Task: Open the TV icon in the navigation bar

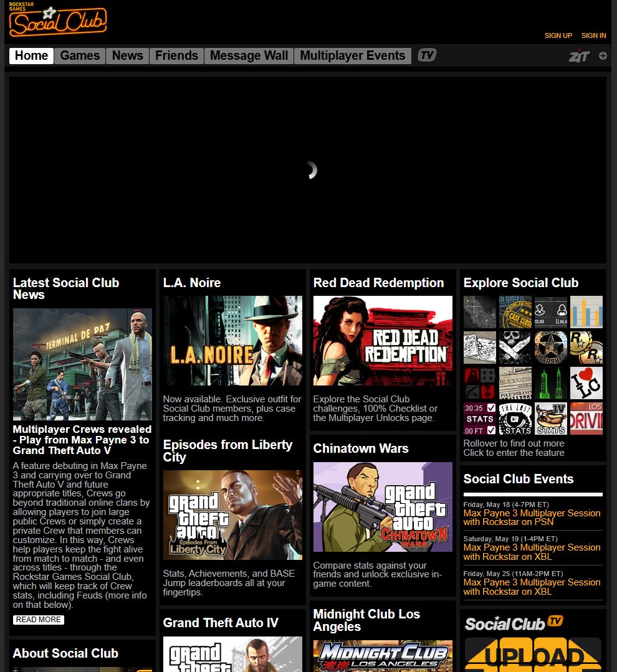Action: [x=427, y=55]
